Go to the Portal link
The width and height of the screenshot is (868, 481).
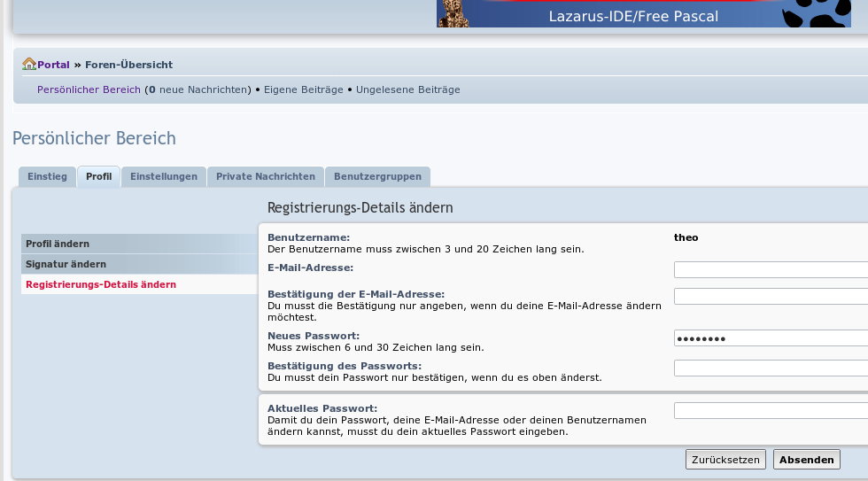click(53, 65)
